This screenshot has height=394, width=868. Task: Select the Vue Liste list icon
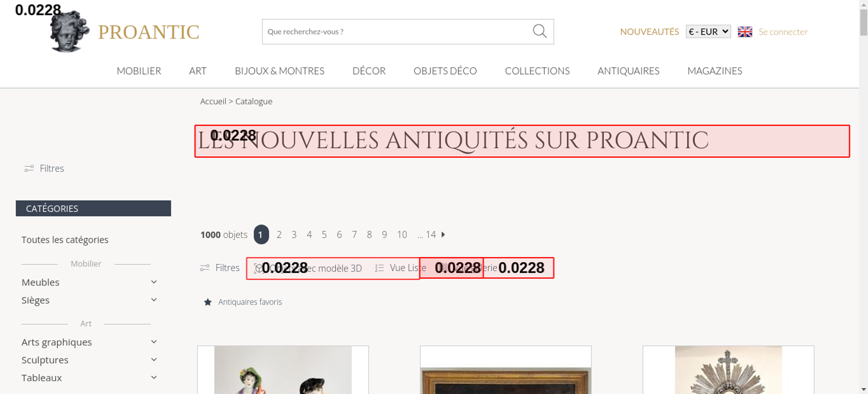(379, 268)
